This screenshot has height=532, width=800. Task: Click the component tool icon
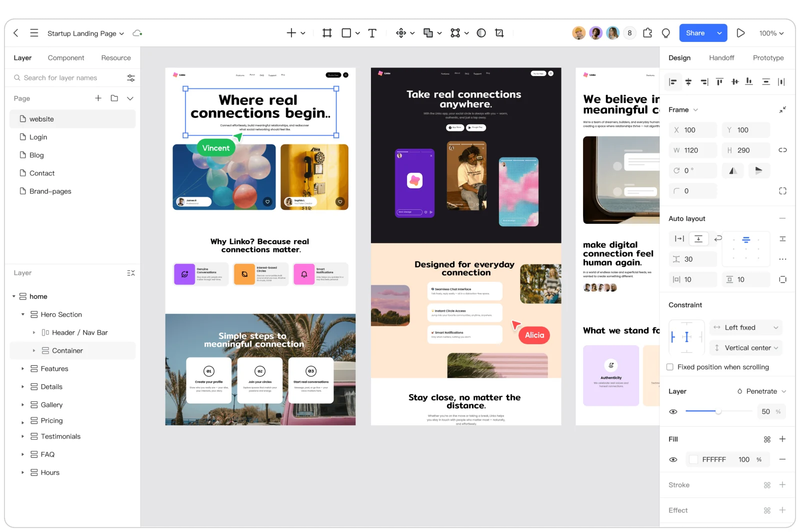point(401,33)
